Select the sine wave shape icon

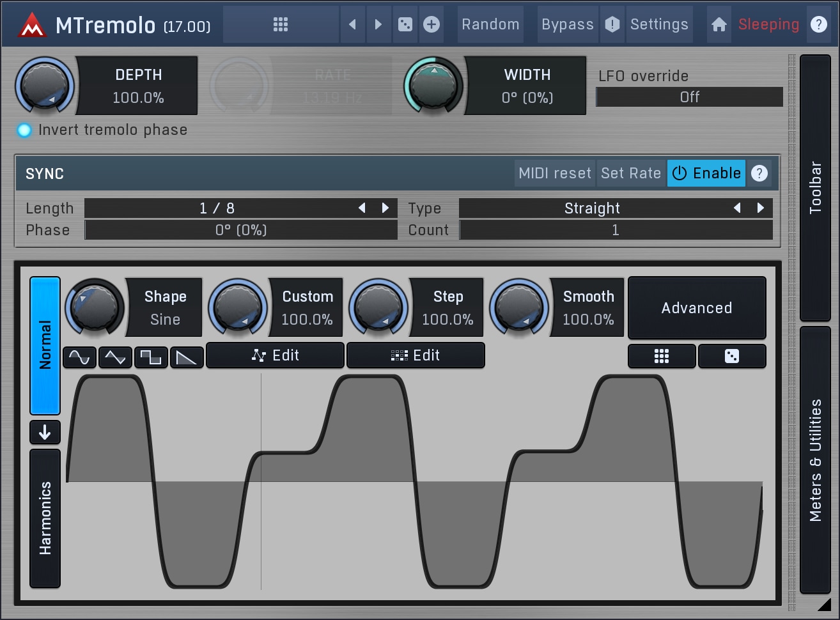[x=79, y=357]
